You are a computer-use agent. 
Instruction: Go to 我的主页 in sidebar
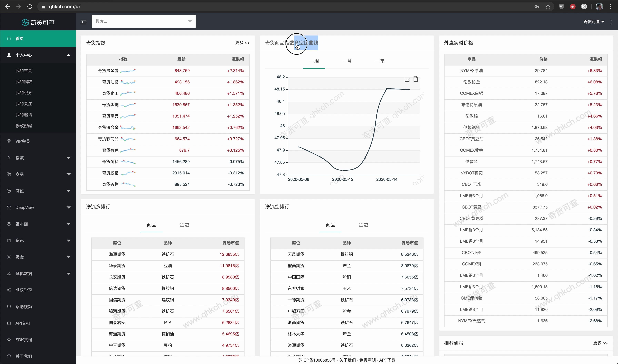click(x=24, y=71)
